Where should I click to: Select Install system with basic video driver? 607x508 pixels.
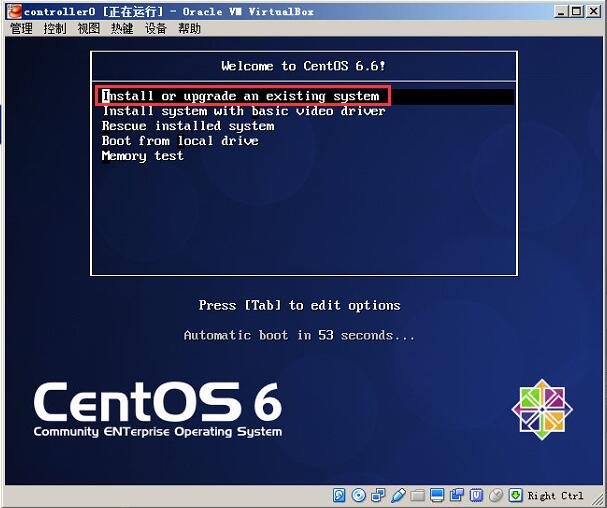click(x=244, y=111)
